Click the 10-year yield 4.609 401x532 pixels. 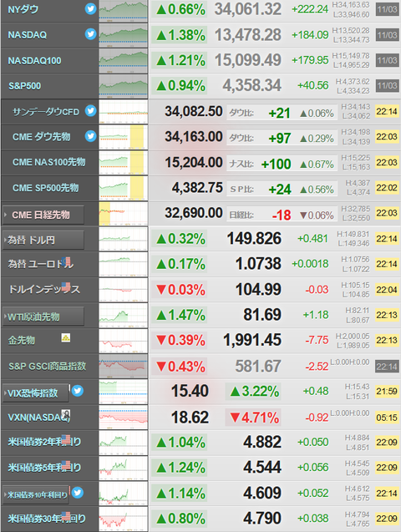[x=262, y=493]
